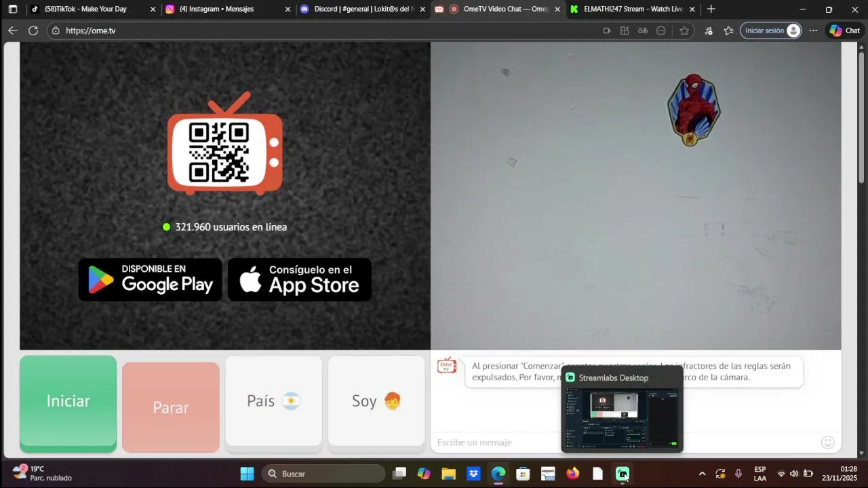Open File Explorer from taskbar
The width and height of the screenshot is (868, 488).
[x=449, y=474]
